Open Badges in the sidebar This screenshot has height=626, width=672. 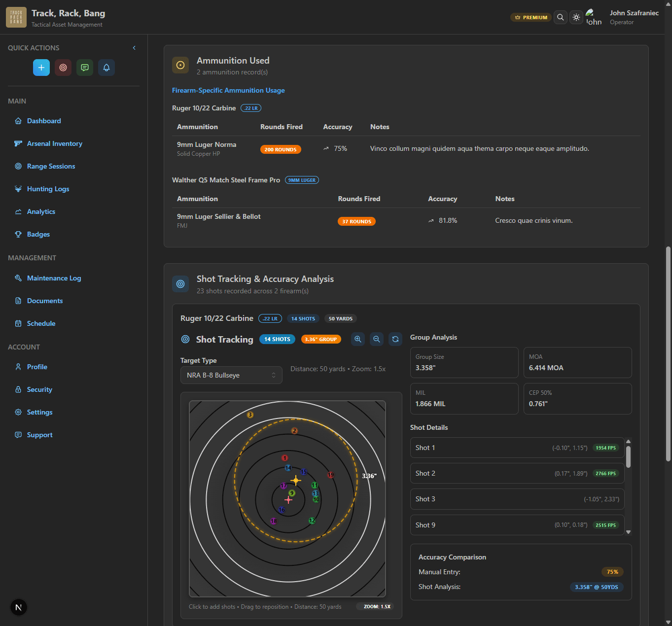pyautogui.click(x=38, y=234)
